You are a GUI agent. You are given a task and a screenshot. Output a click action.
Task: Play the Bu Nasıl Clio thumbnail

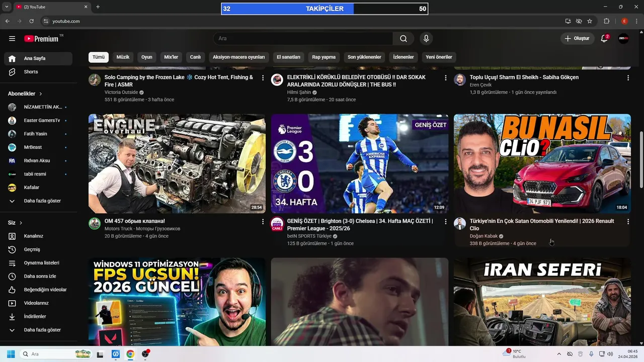tap(542, 163)
